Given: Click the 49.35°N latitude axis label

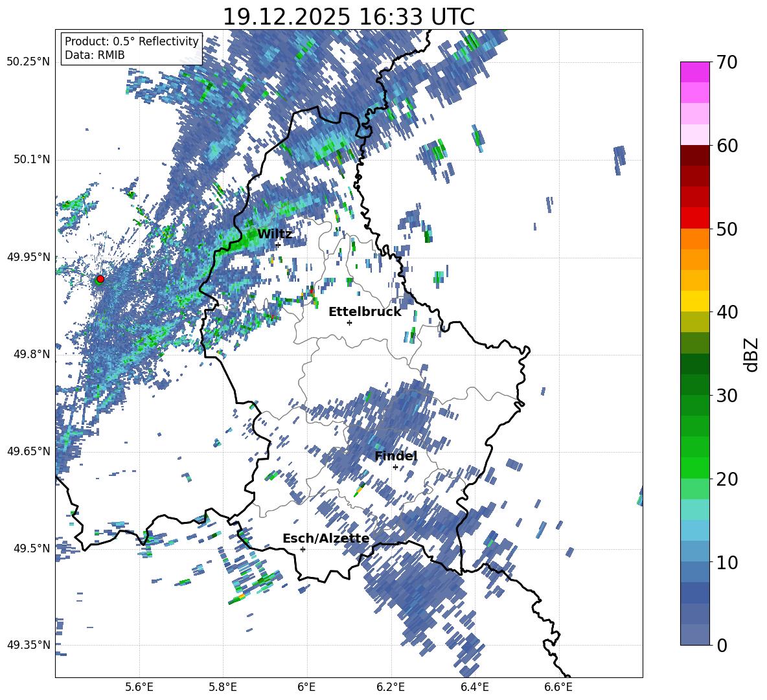Looking at the screenshot, I should 28,645.
